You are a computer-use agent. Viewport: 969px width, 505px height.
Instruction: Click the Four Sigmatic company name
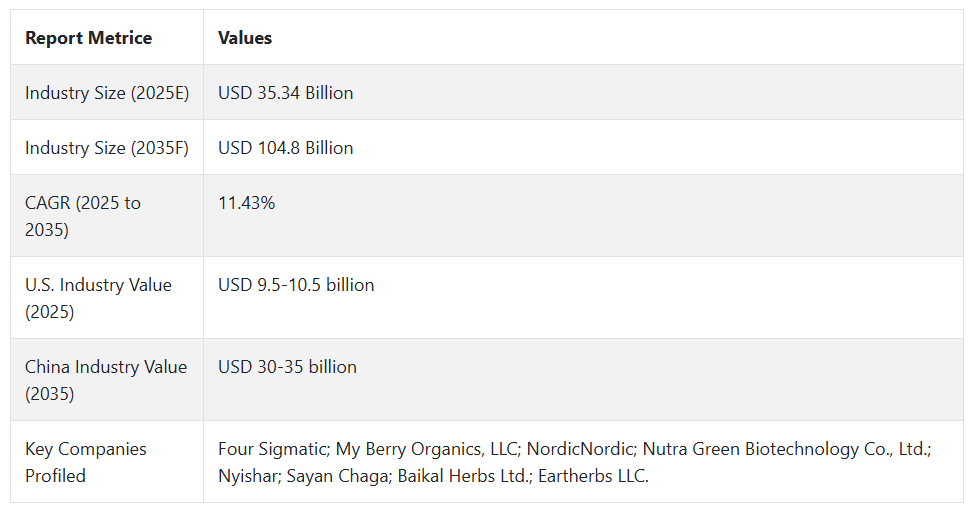click(273, 449)
